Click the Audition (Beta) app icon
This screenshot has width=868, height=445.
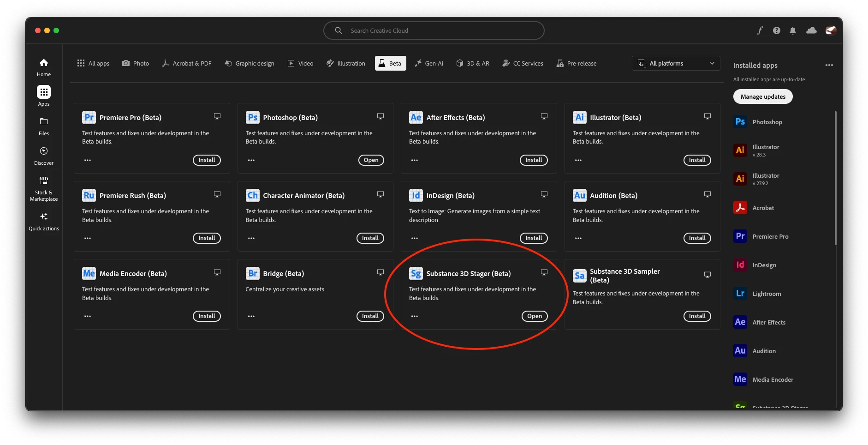click(579, 195)
